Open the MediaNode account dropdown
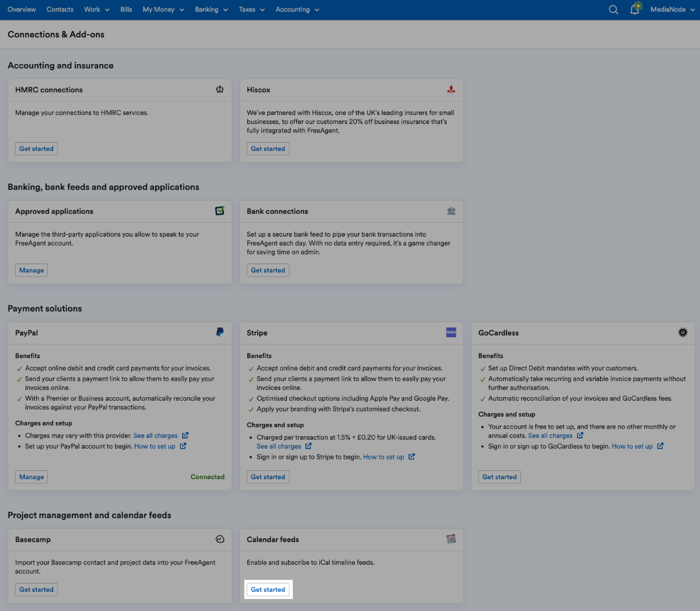 point(673,10)
